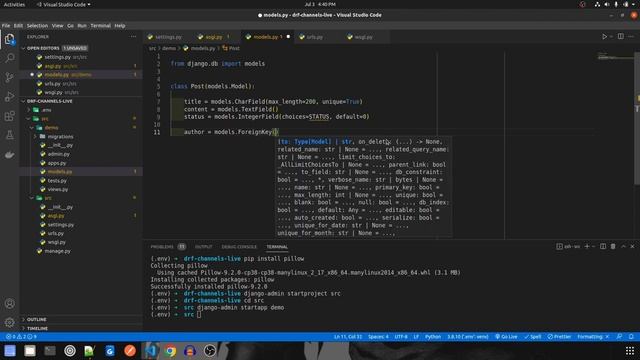Switch to the wsgi.py editor tab
Screen dimensions: 640x360
tap(362, 37)
